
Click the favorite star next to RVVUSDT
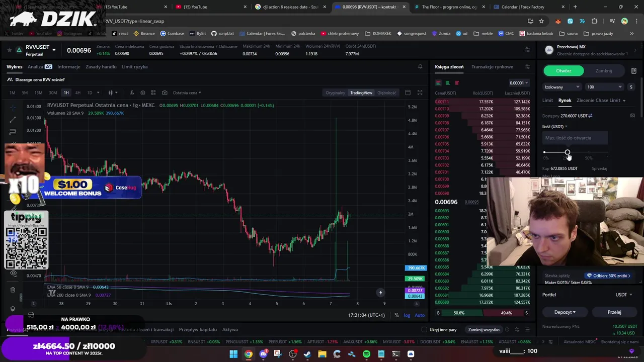pos(10,50)
